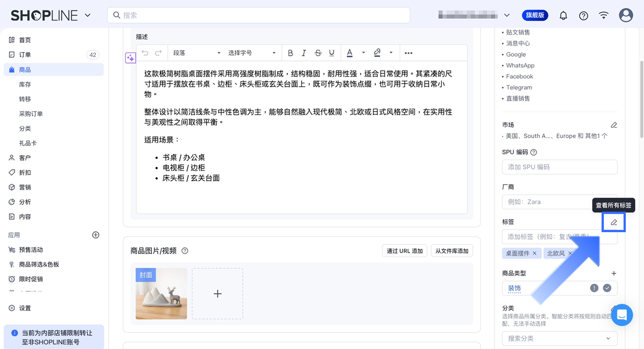The image size is (644, 349).
Task: Open the 预售活动 app
Action: pyautogui.click(x=53, y=250)
